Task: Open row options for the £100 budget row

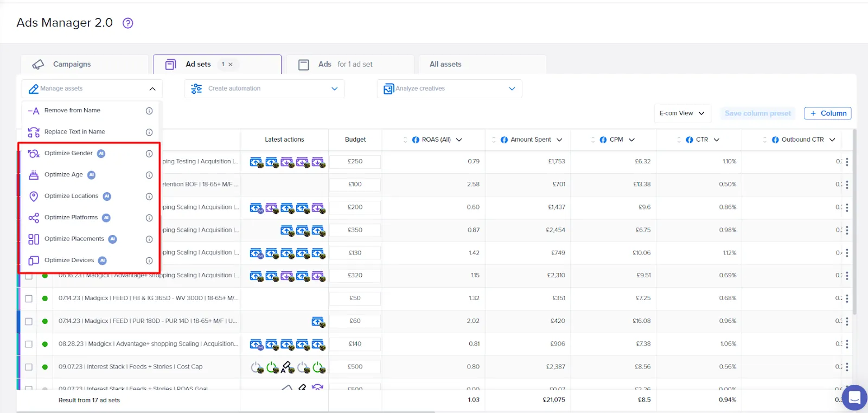Action: point(847,185)
